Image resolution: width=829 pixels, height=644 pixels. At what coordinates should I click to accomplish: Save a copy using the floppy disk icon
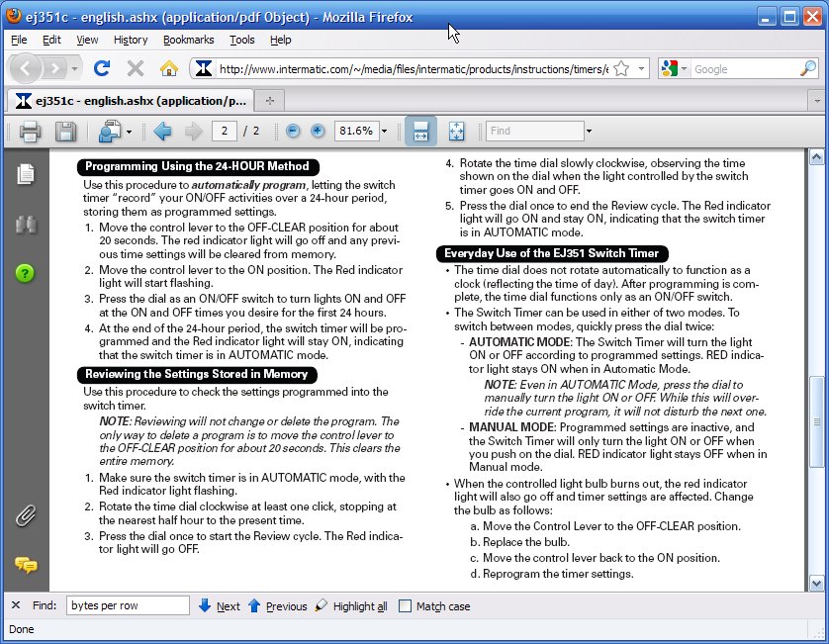pos(65,132)
